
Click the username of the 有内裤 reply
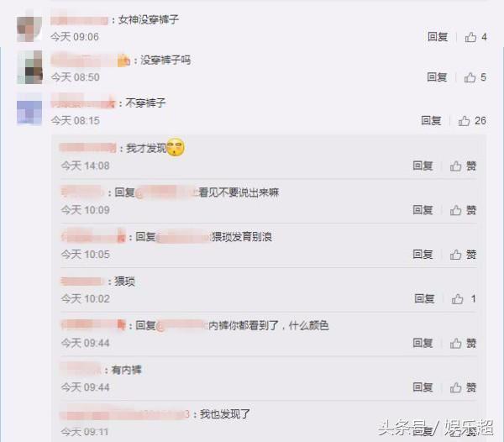(81, 369)
